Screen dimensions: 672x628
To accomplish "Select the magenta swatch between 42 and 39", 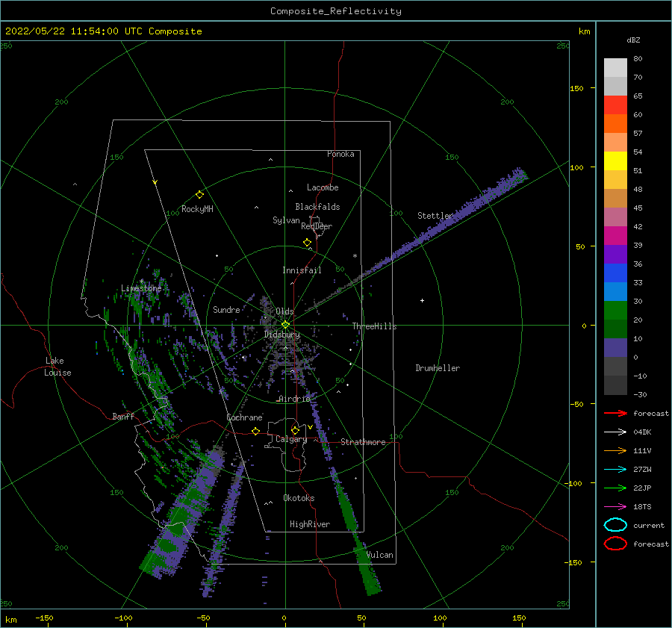I will [615, 236].
